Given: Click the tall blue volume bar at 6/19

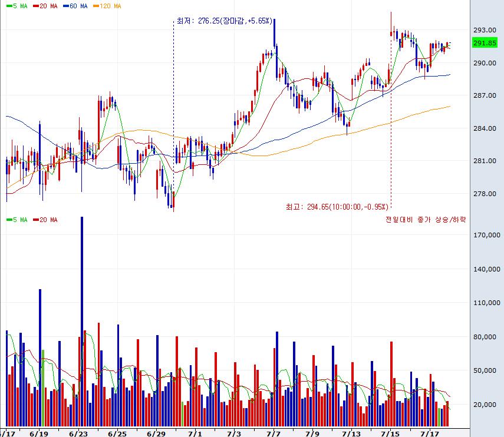Looking at the screenshot, I should point(40,357).
